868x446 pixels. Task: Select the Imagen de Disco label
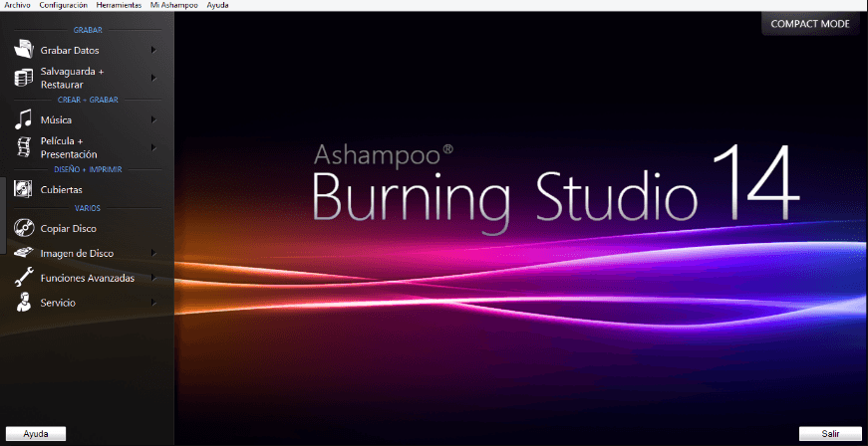coord(77,253)
